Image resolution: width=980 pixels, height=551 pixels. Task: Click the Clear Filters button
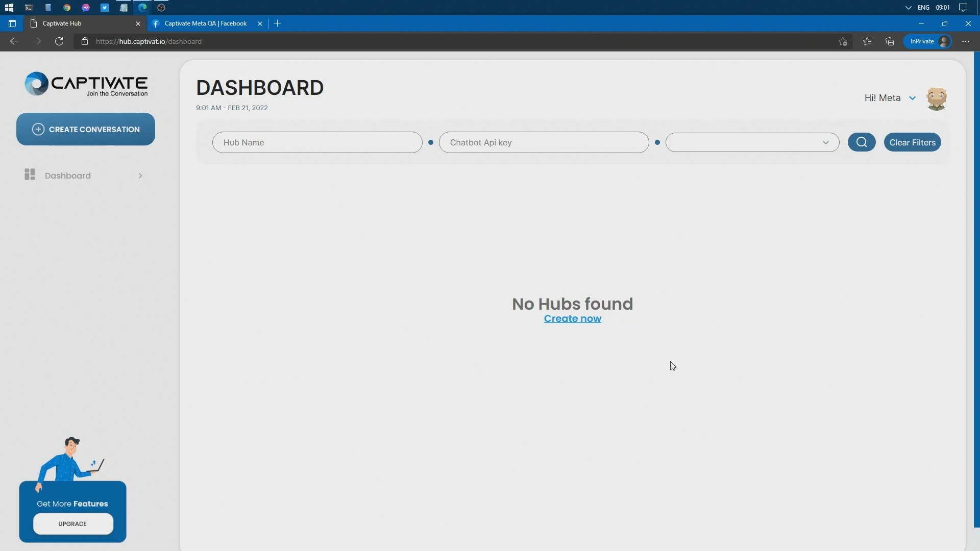[x=912, y=142]
